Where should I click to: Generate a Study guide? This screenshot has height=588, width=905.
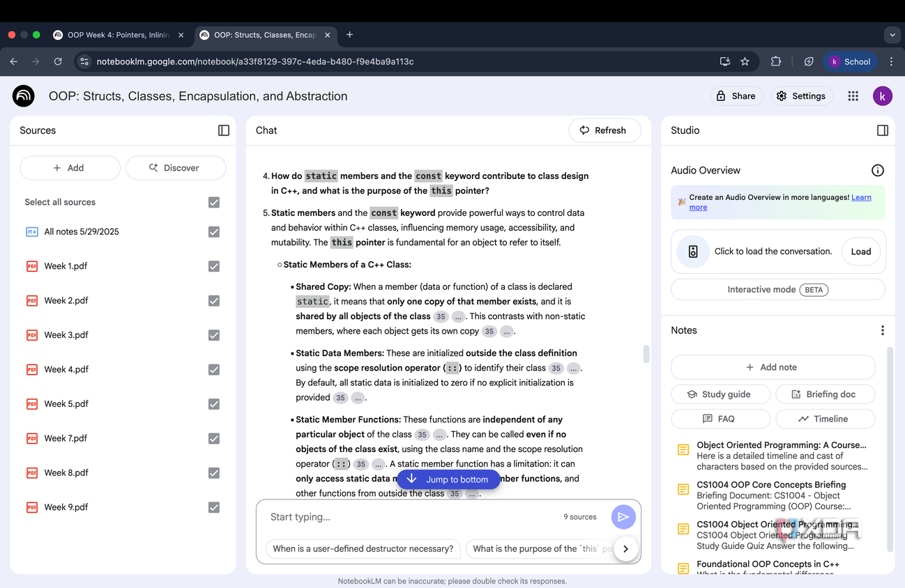(720, 394)
